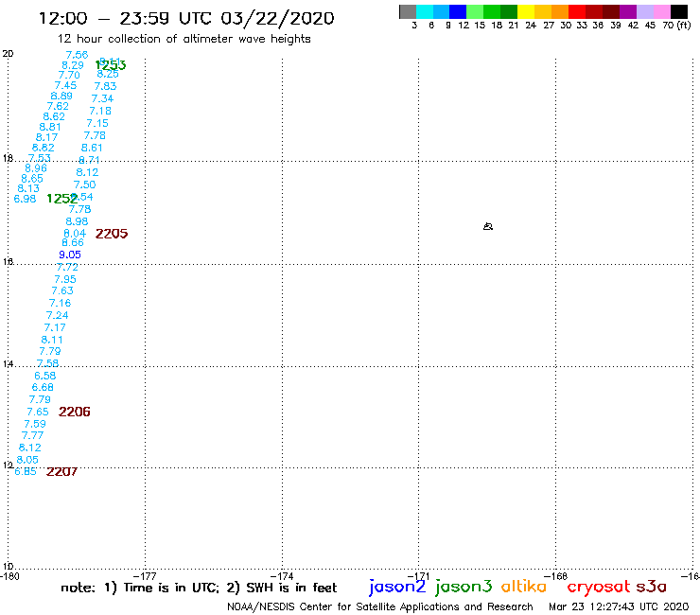The width and height of the screenshot is (700, 615).
Task: Click the cryosat satellite label
Action: [x=598, y=587]
